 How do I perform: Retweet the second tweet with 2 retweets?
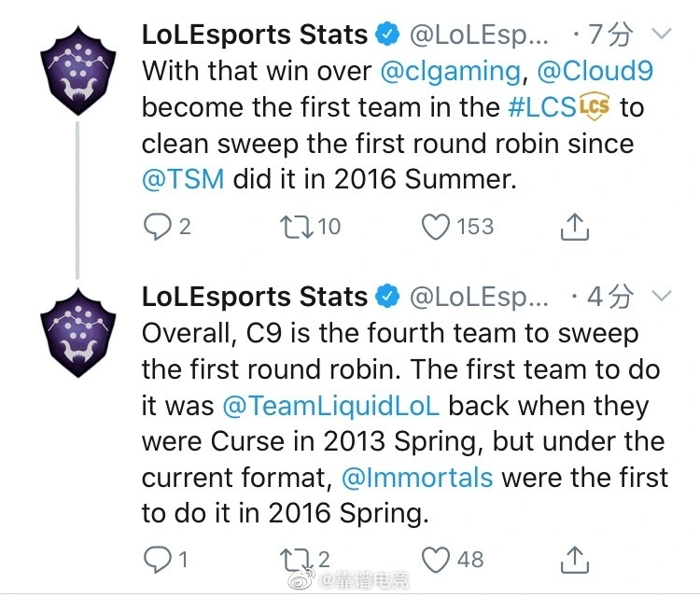(x=294, y=559)
